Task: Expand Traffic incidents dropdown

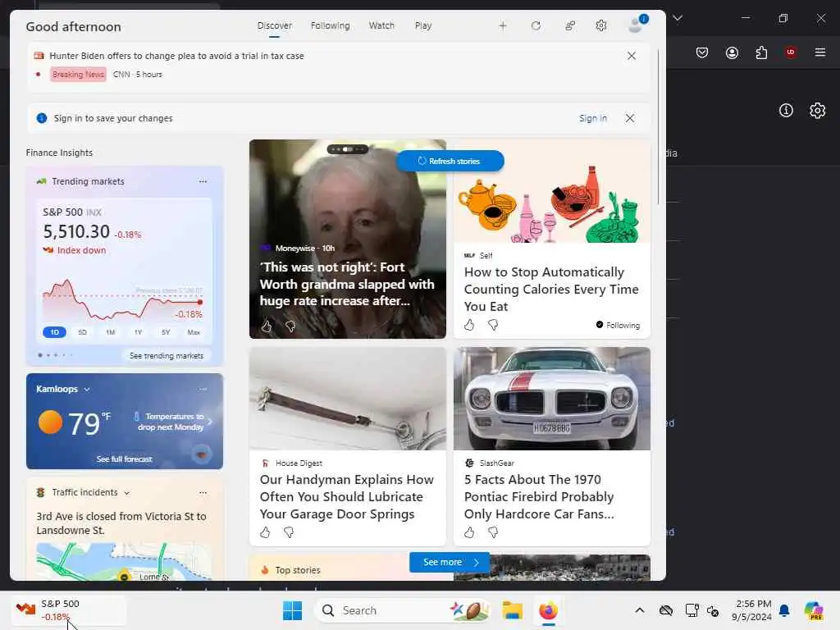Action: (126, 493)
